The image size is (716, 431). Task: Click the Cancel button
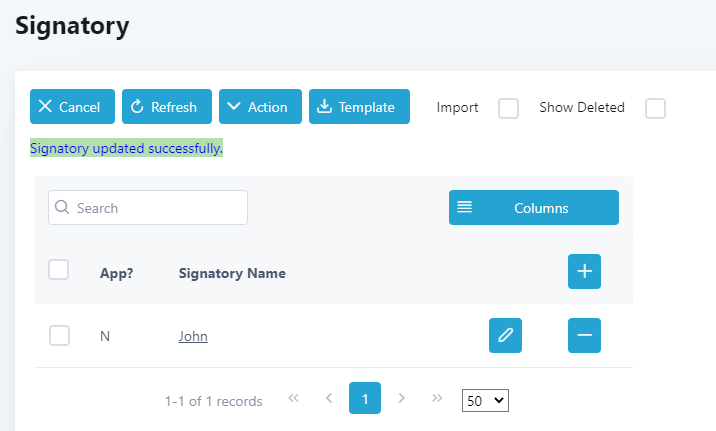72,106
